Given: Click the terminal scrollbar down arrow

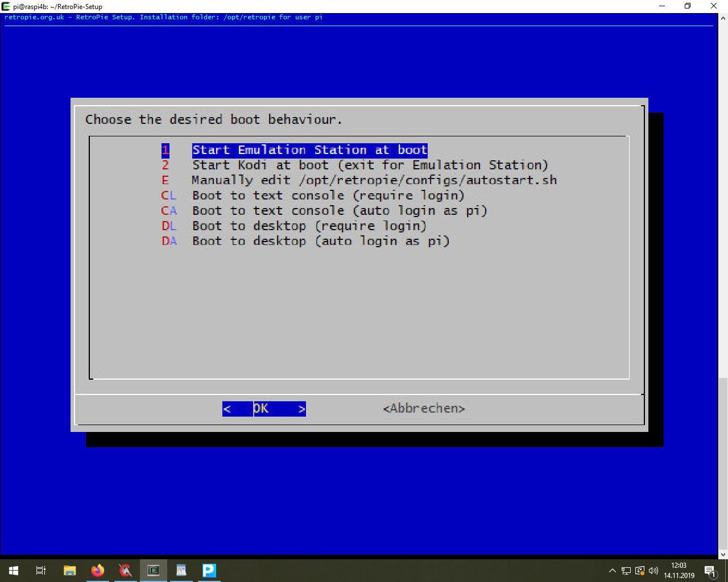Looking at the screenshot, I should click(723, 554).
